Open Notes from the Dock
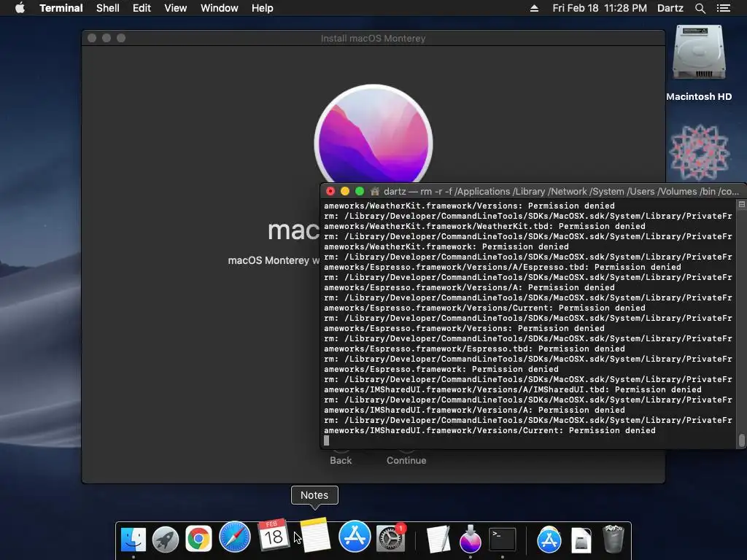The image size is (747, 560). tap(315, 534)
